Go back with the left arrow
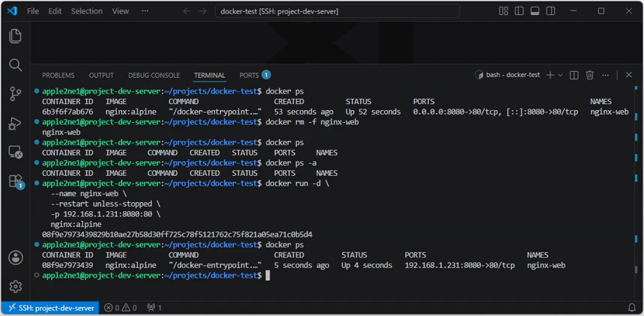 coord(187,11)
